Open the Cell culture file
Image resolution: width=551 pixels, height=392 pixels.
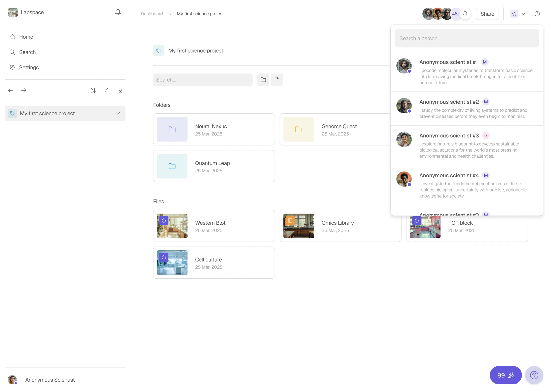coord(214,263)
